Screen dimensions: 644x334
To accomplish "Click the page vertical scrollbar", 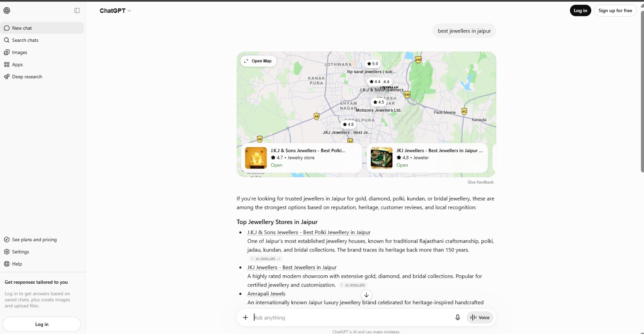I will [x=642, y=92].
